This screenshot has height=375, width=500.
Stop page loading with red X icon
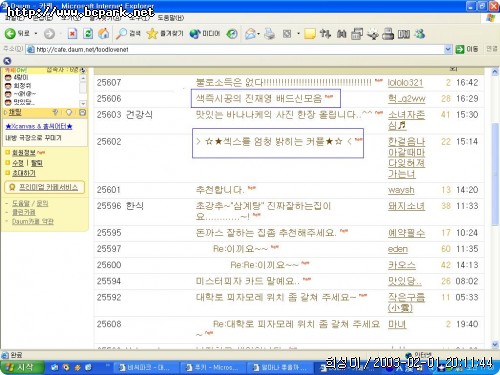72,34
